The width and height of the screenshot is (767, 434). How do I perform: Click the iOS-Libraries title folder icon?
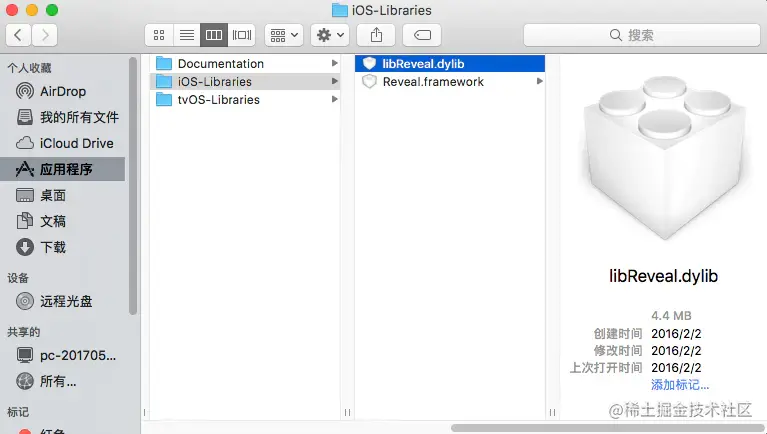pyautogui.click(x=339, y=10)
